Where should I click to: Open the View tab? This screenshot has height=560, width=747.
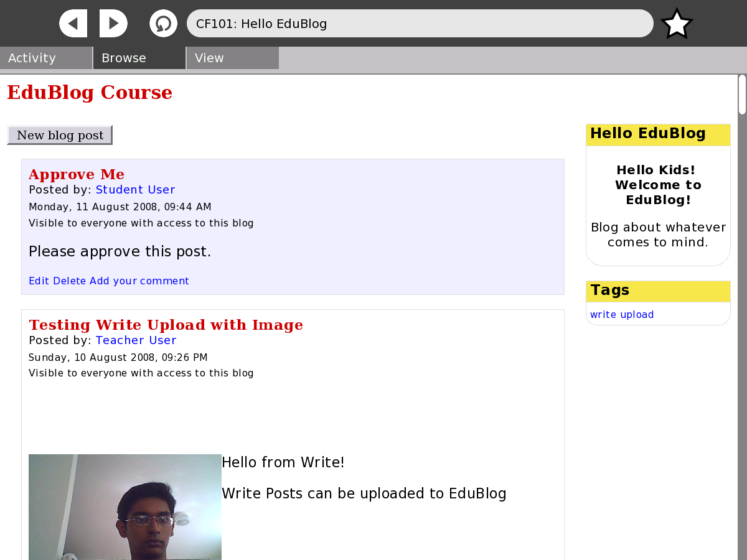point(232,58)
